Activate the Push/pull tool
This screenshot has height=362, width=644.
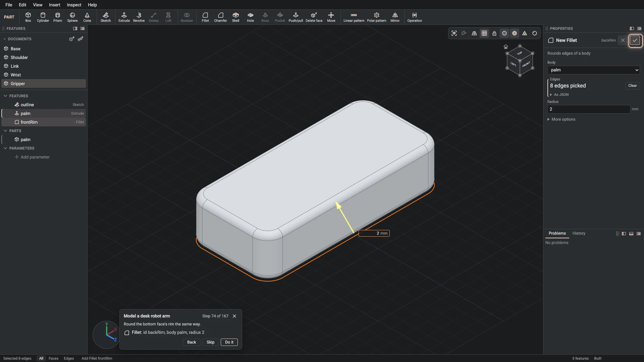tap(296, 17)
